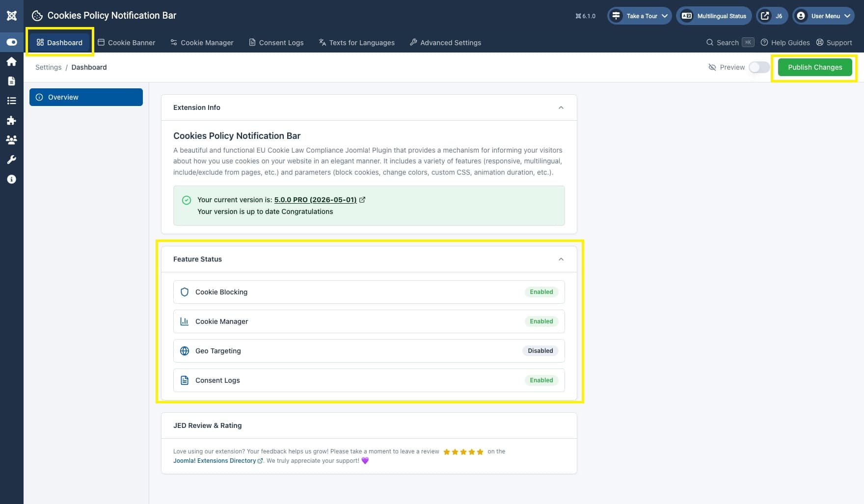Switch to the Advanced Settings tab
The height and width of the screenshot is (504, 864).
[445, 42]
